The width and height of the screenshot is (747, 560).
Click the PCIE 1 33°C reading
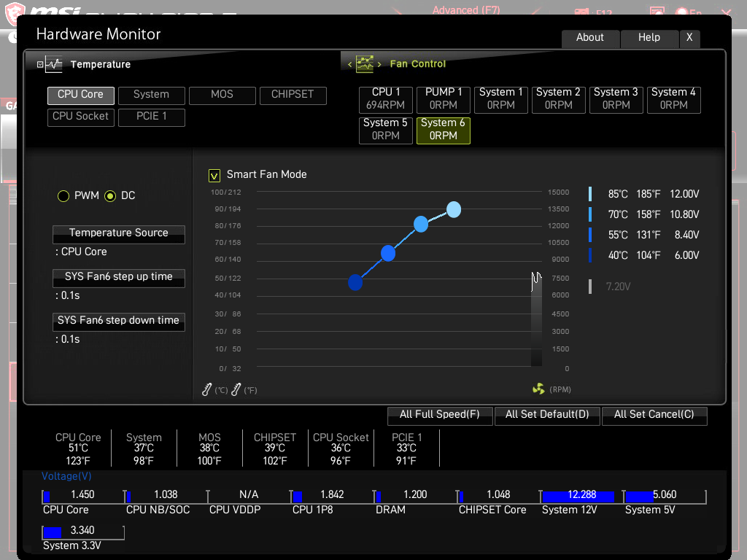[406, 448]
